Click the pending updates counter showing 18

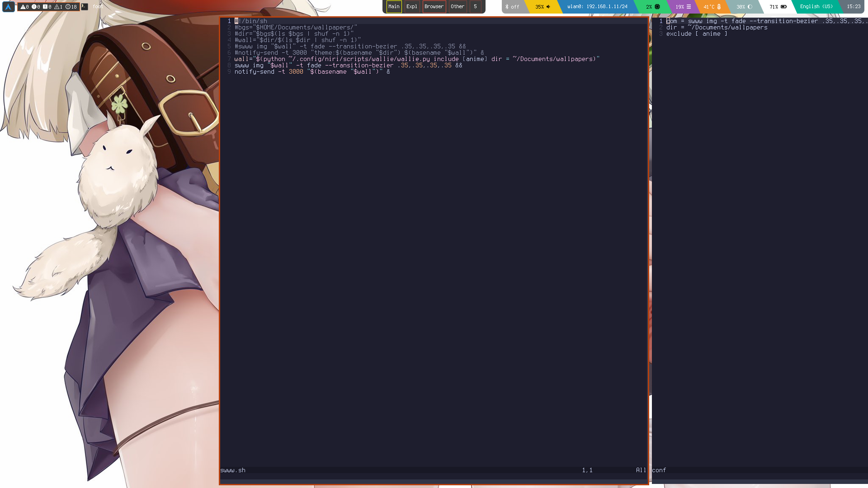tap(71, 7)
